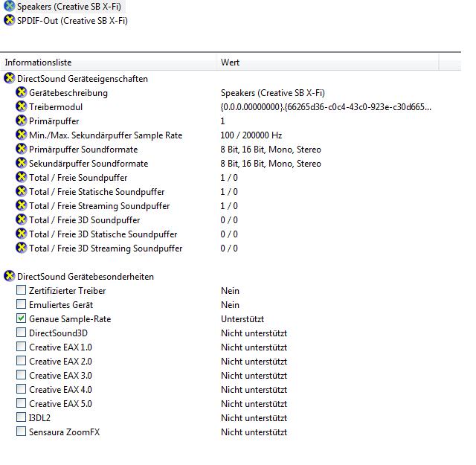Click the Treibermodul GUID value

coord(326,107)
